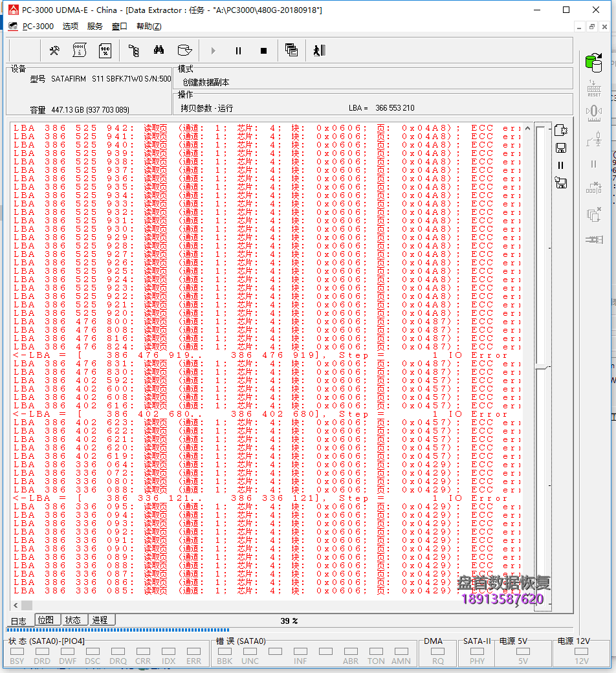Pause the running copy task
This screenshot has height=673, width=616.
pos(238,50)
